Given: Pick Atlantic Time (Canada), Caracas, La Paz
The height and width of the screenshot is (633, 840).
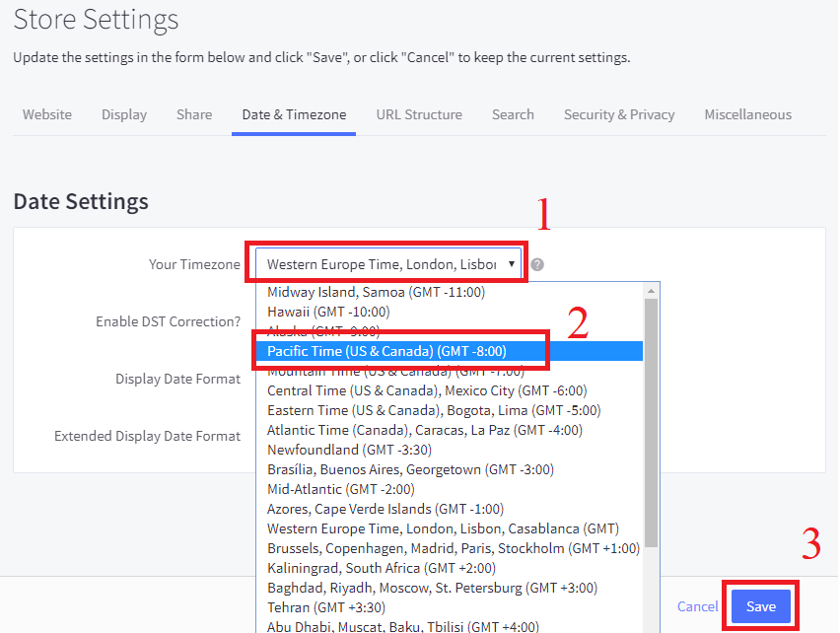Looking at the screenshot, I should coord(450,430).
